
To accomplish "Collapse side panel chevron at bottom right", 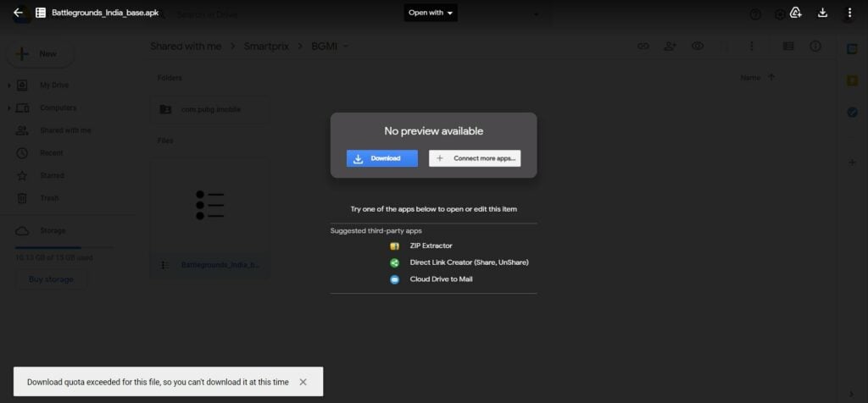I will click(851, 394).
